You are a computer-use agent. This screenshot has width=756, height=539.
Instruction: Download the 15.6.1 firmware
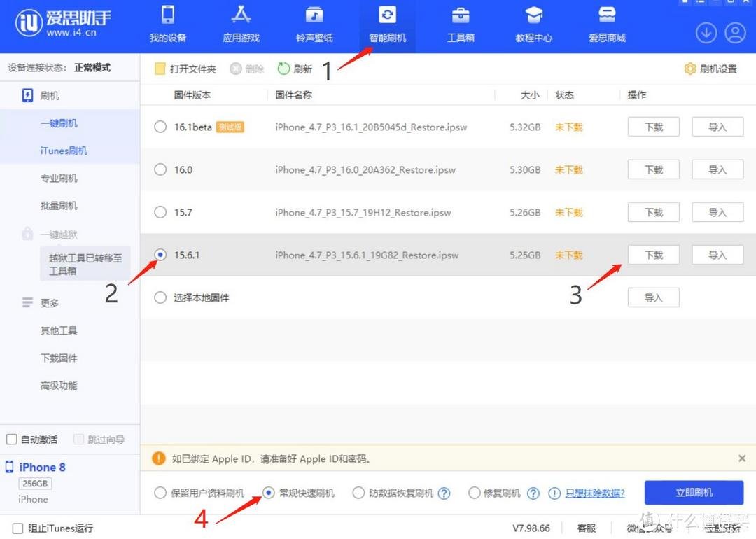tap(654, 255)
